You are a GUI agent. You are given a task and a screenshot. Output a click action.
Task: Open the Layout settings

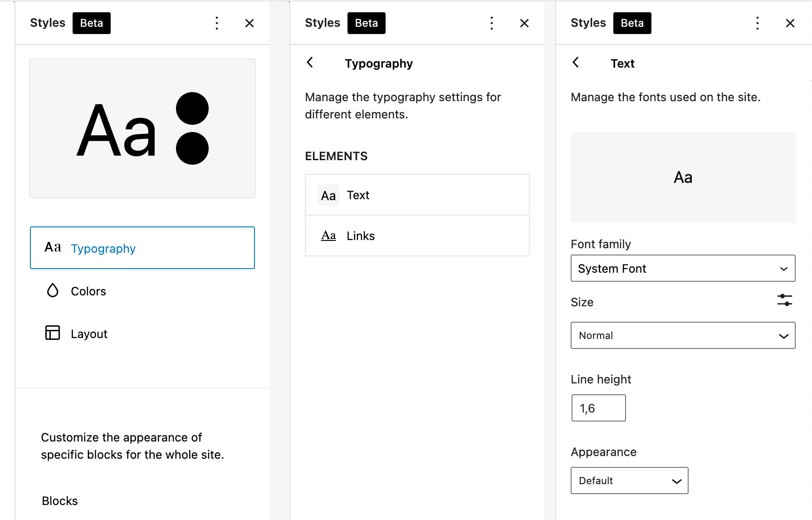89,334
